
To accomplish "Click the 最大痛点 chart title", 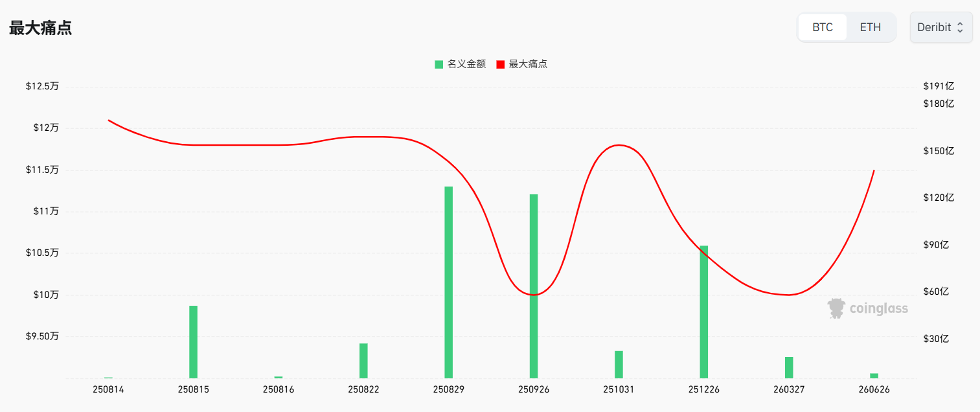I will (x=40, y=28).
